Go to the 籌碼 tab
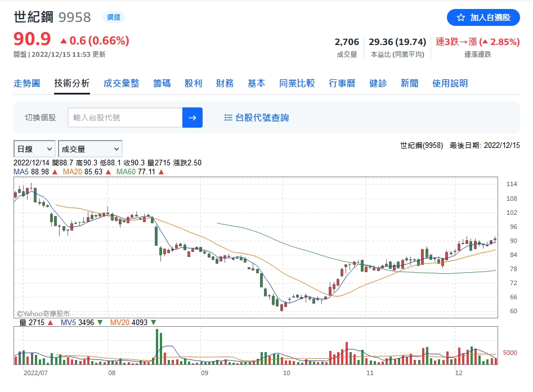This screenshot has width=533, height=392. click(162, 83)
